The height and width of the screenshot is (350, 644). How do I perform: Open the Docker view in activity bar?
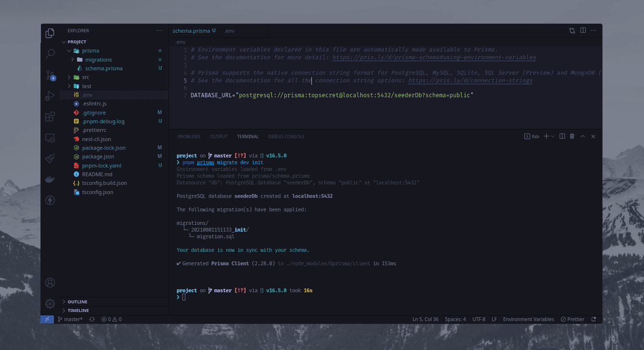tap(50, 179)
